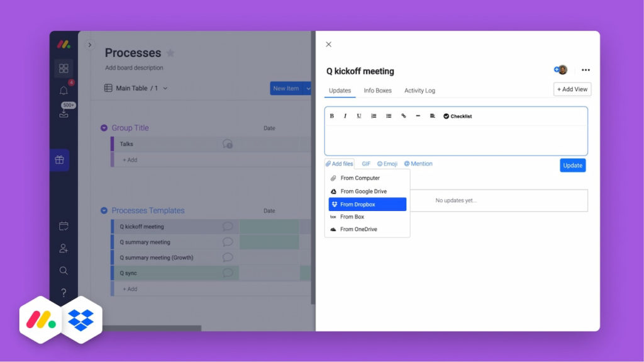Image resolution: width=644 pixels, height=362 pixels.
Task: Star the Processes board as favorite
Action: (170, 53)
